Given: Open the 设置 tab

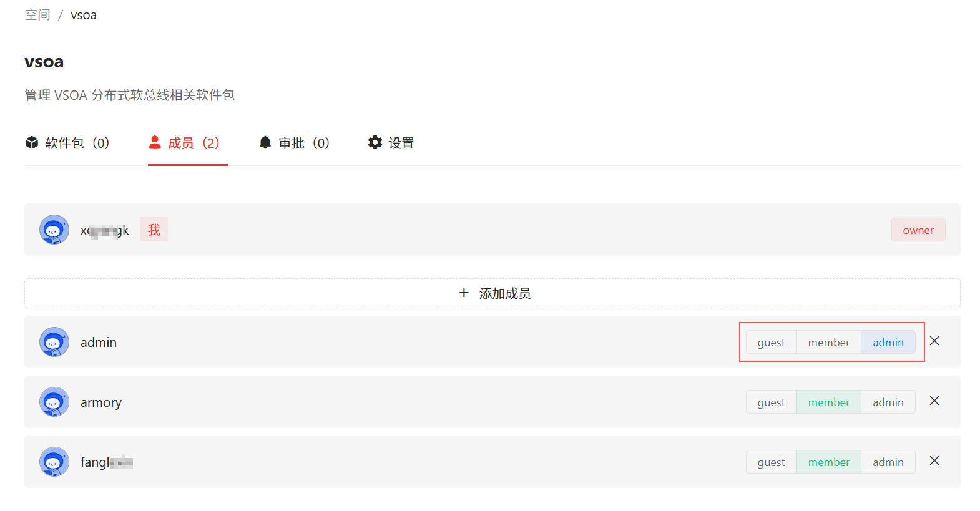Looking at the screenshot, I should (391, 143).
